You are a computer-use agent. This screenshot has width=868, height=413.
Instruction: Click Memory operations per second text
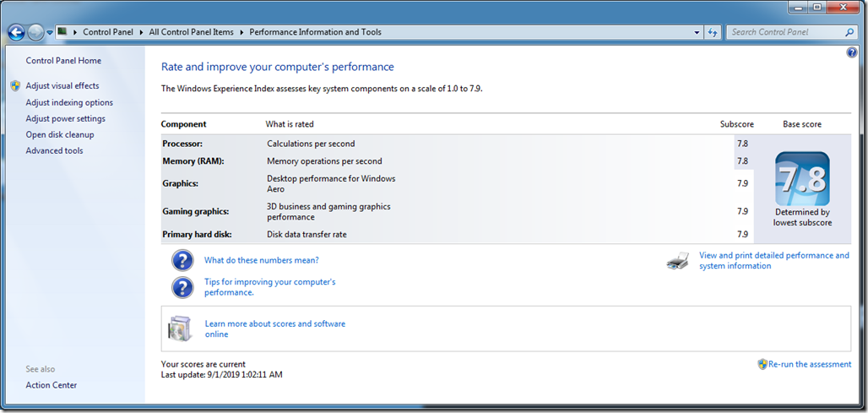[324, 161]
